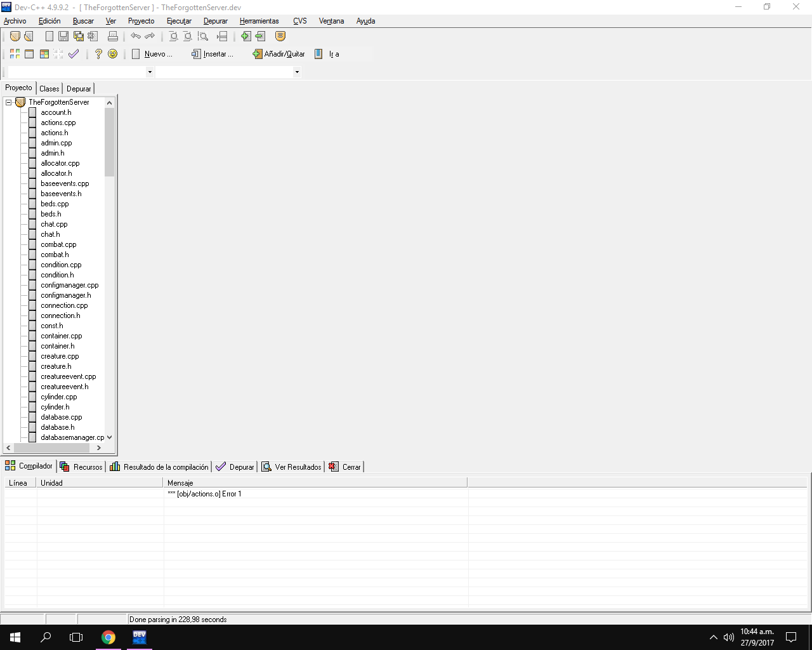Click the green minus Remove from project icon
812x650 pixels.
pyautogui.click(x=260, y=36)
